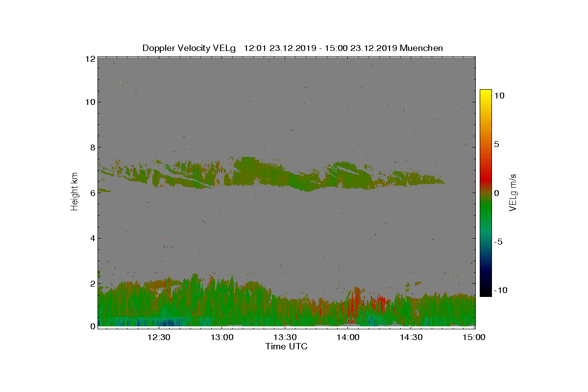Viewport: 588px width, 392px height.
Task: Click the 'VELg m/s' colorbar label
Action: tap(513, 192)
